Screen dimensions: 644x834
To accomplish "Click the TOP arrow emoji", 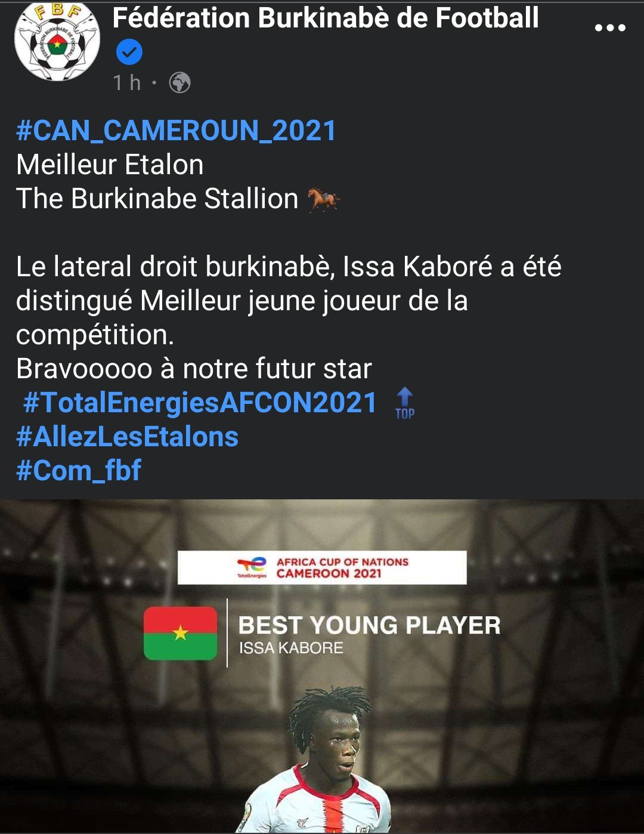I will tap(405, 403).
